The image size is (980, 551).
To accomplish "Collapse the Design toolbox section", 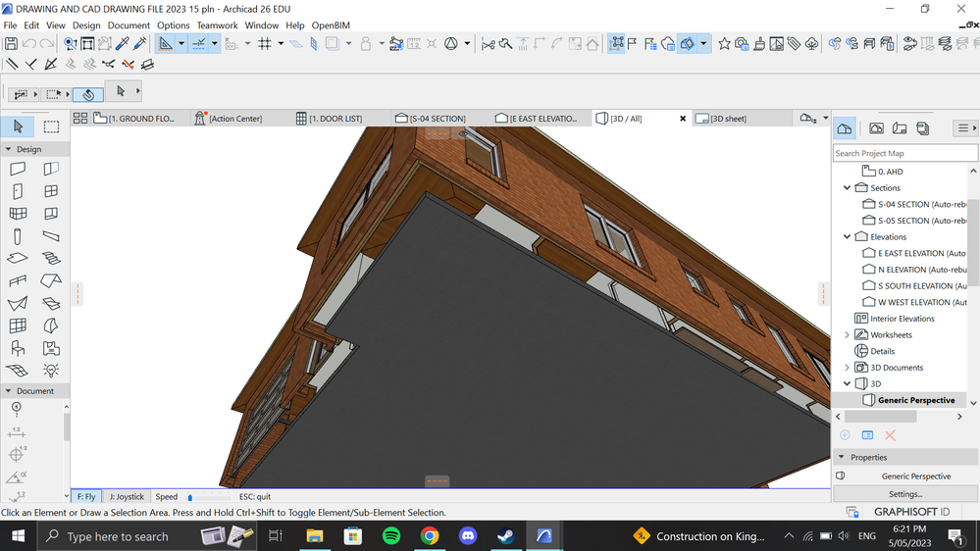I will click(9, 149).
